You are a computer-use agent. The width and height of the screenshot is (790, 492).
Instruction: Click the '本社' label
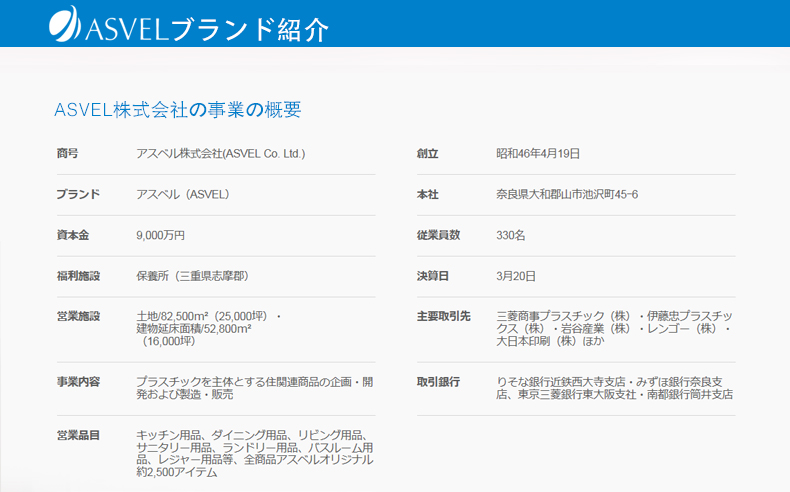pos(427,194)
